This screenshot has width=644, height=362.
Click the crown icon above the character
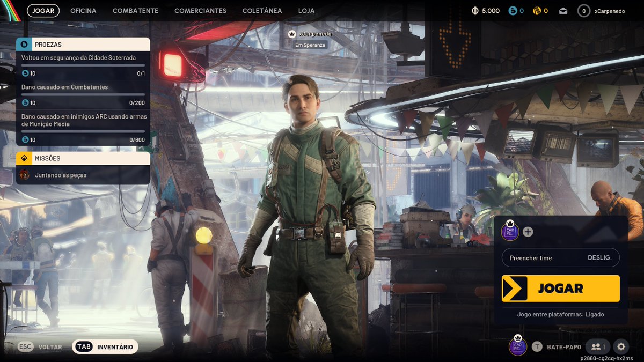click(292, 34)
